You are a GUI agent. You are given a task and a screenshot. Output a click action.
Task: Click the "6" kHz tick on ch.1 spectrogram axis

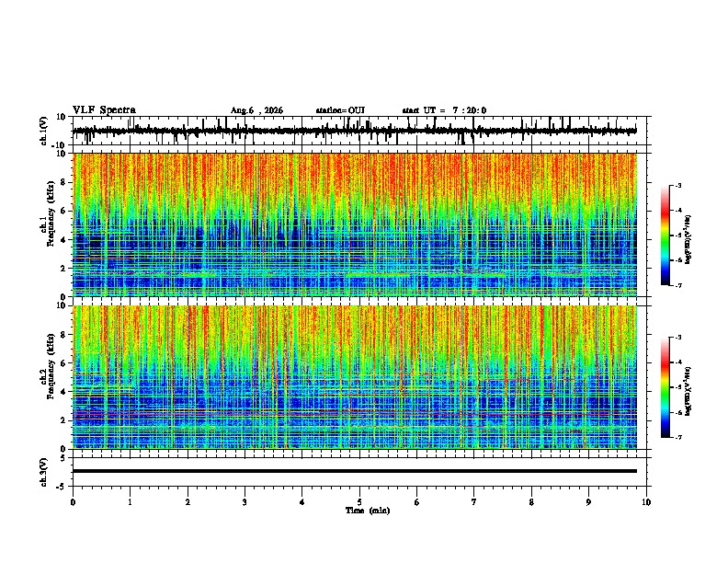click(63, 211)
